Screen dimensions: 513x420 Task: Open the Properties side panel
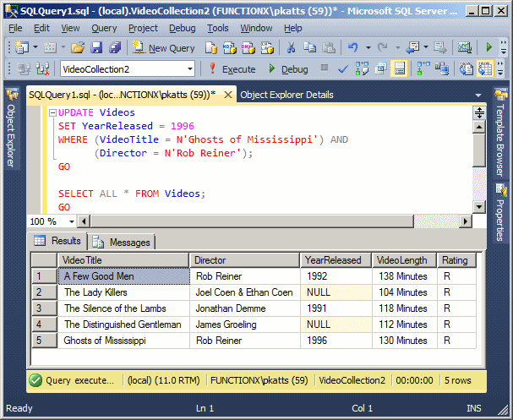tap(500, 213)
